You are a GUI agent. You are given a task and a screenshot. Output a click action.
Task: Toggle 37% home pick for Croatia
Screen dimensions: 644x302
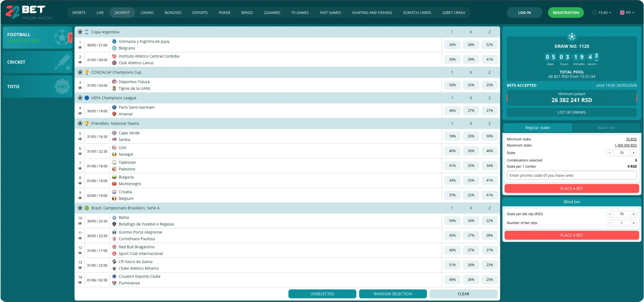tap(452, 195)
